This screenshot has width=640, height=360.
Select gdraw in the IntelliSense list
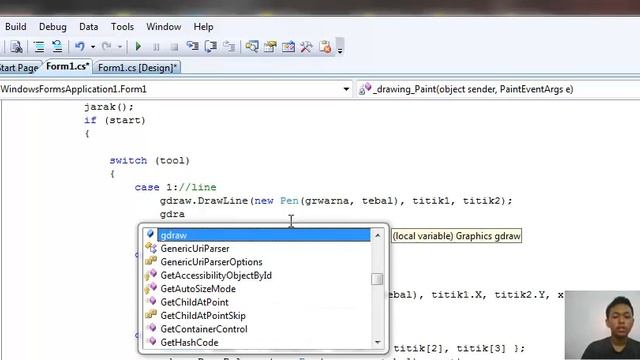[264, 235]
